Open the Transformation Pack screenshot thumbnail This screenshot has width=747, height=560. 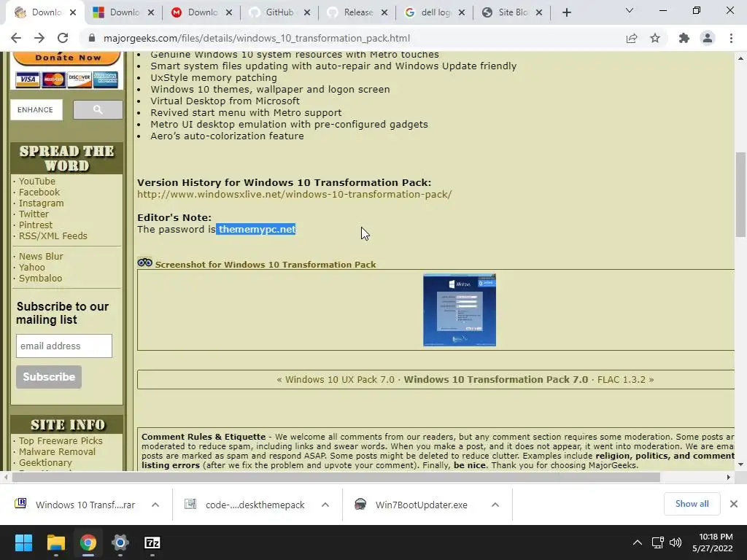tap(460, 310)
